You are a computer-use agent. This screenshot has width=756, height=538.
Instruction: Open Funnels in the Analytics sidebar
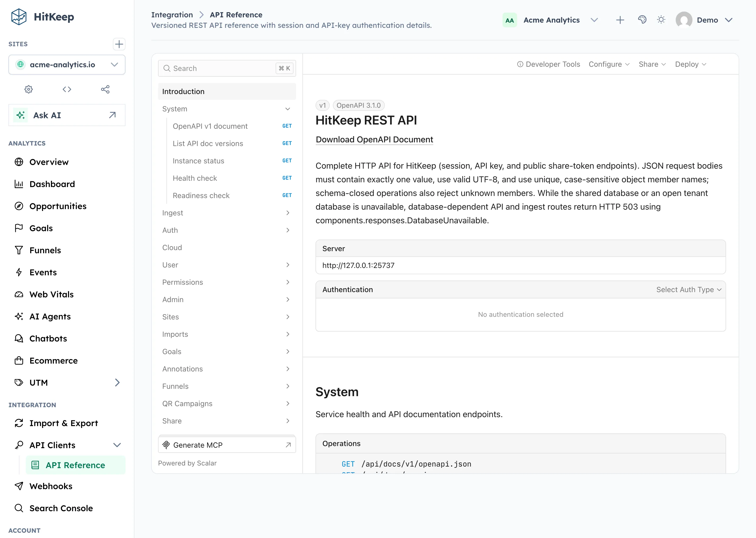[x=67, y=250]
